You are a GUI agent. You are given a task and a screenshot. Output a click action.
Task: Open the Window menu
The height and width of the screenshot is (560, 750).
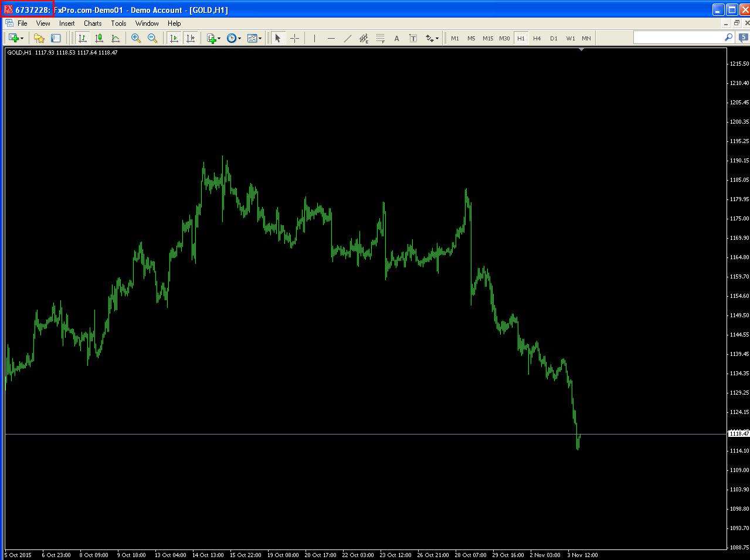coord(147,23)
